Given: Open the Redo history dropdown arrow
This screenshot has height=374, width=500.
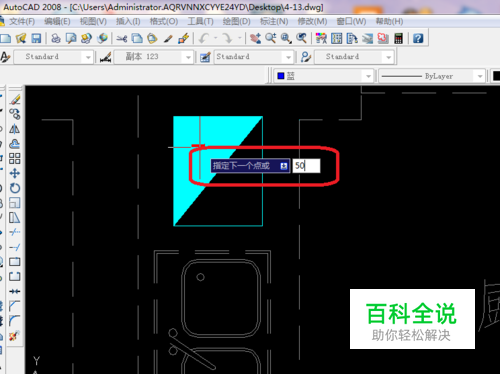Looking at the screenshot, I should 240,38.
